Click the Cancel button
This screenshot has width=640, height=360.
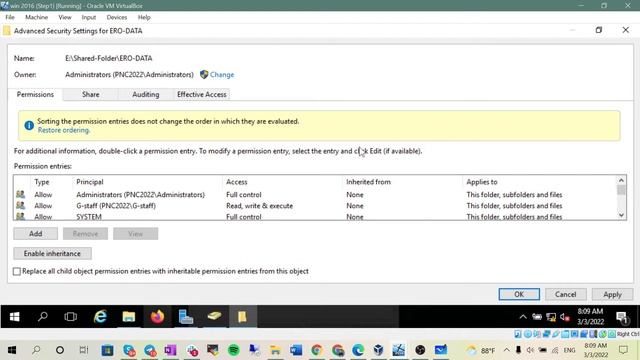pos(565,294)
